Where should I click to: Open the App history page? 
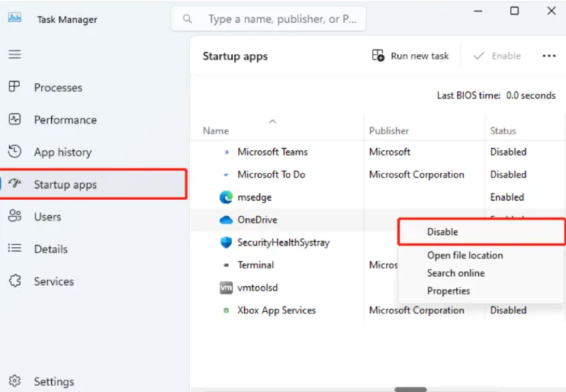coord(63,153)
